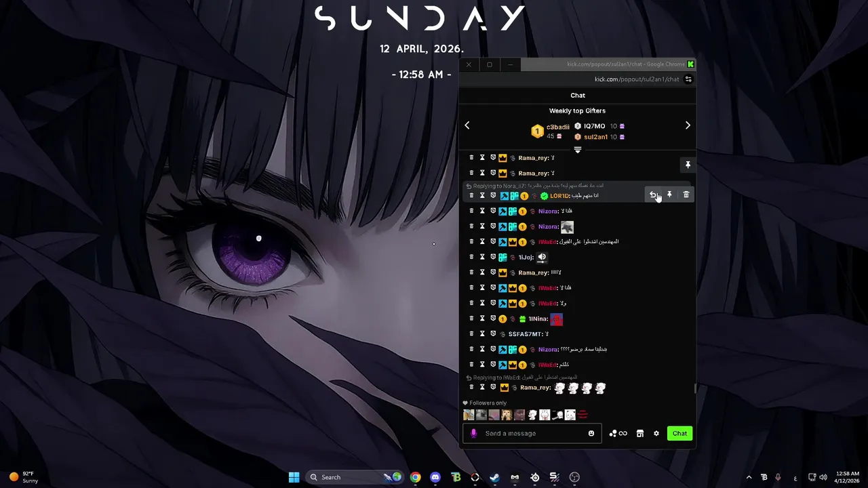The width and height of the screenshot is (868, 488).
Task: Open the emoji picker in the message box
Action: 591,433
